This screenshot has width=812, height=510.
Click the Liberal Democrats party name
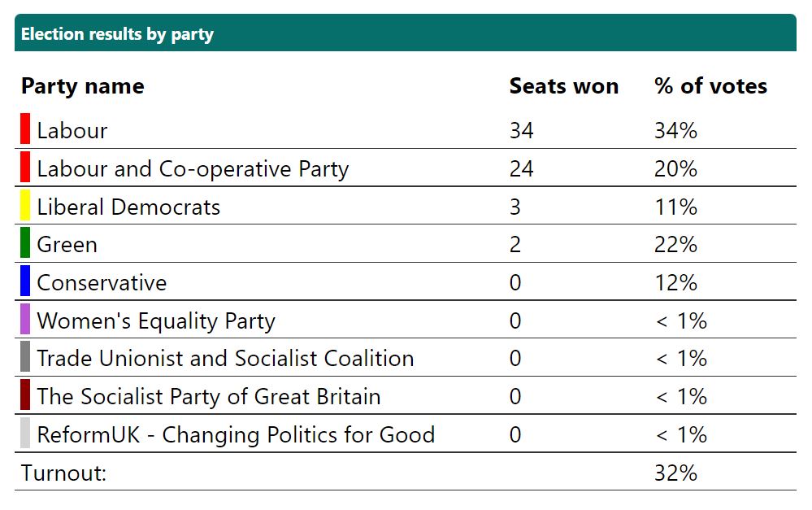click(128, 207)
